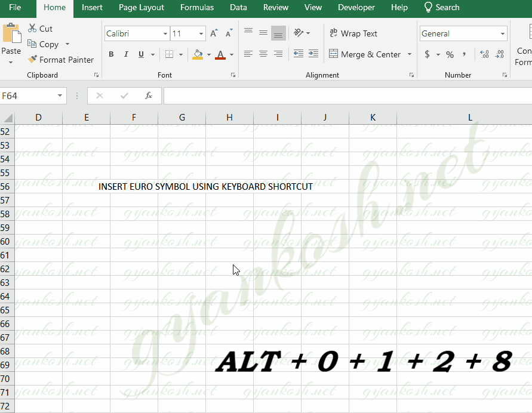The image size is (532, 413).
Task: Decrease font size with small A
Action: [229, 33]
